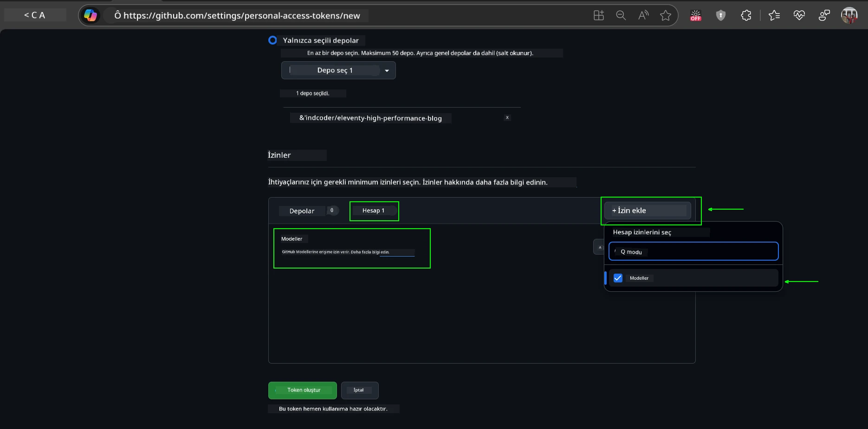Viewport: 868px width, 429px height.
Task: Open the split screen apps icon
Action: pyautogui.click(x=599, y=15)
